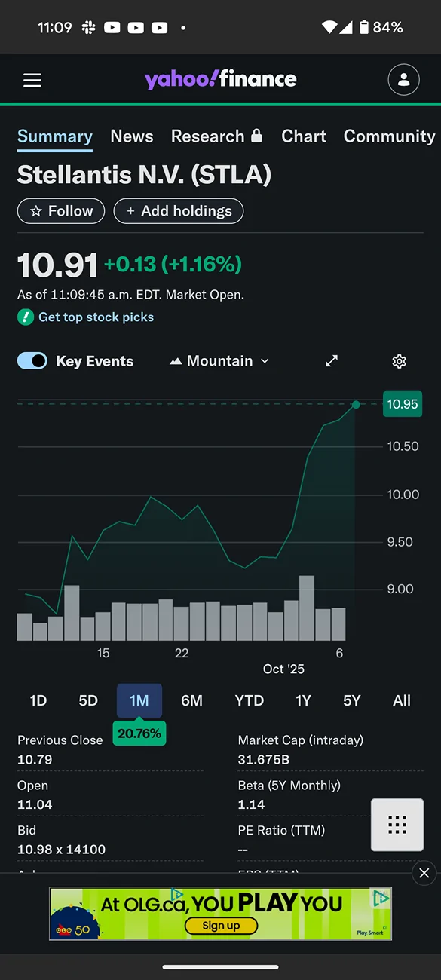Open the user profile icon
The image size is (441, 980).
[403, 80]
